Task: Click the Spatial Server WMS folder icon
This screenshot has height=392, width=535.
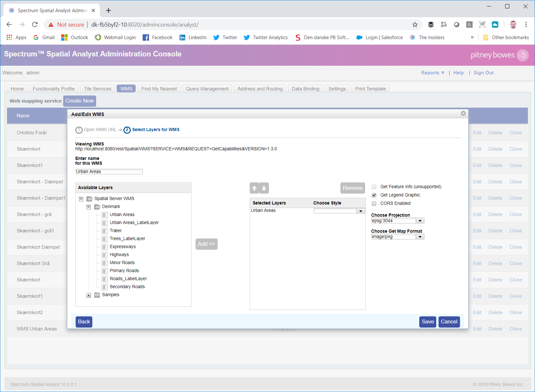Action: (x=89, y=199)
